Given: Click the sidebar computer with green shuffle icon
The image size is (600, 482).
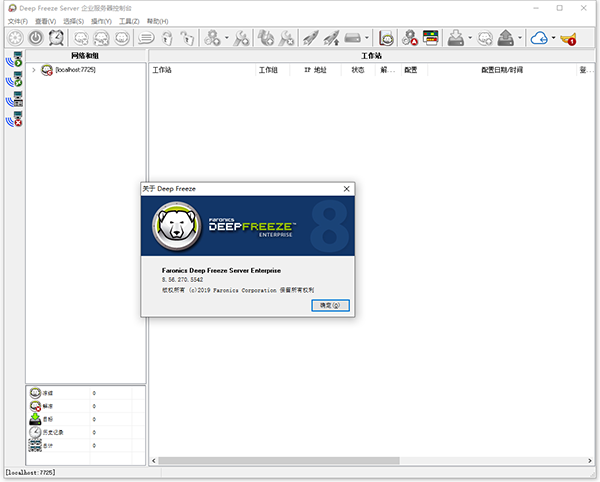Looking at the screenshot, I should click(15, 79).
